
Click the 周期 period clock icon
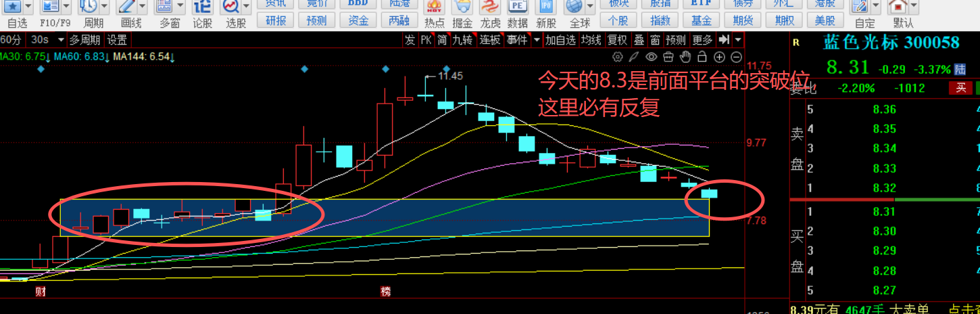tap(89, 6)
